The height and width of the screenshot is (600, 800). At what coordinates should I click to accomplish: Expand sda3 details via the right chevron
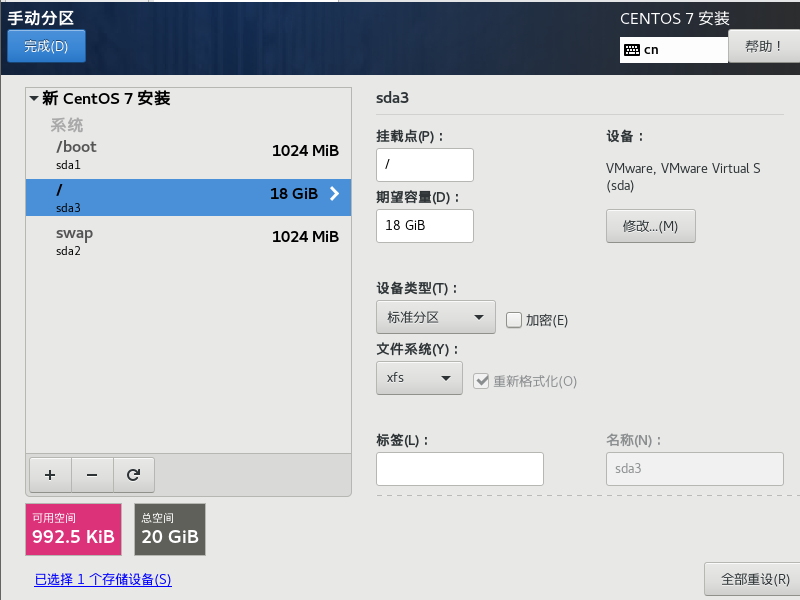coord(335,194)
